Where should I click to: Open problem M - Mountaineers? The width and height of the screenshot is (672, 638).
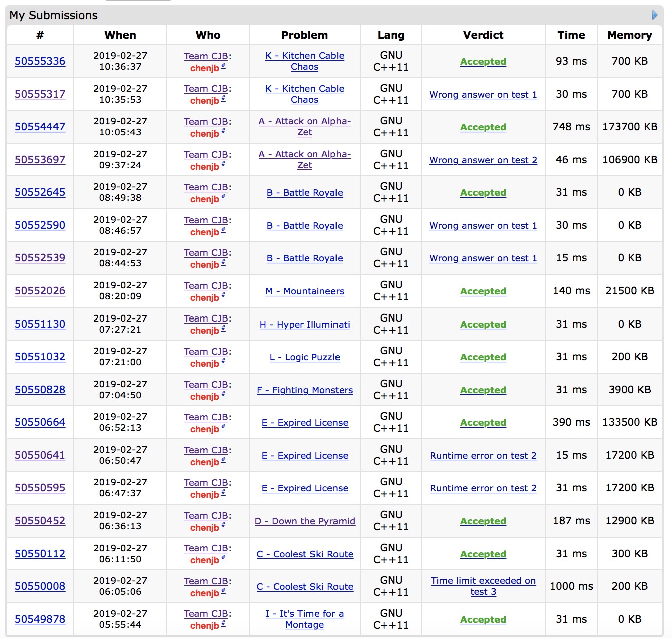click(x=304, y=291)
